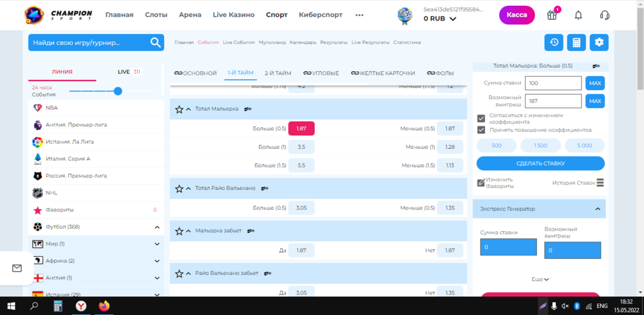
Task: Click the search magnifier icon
Action: [x=155, y=43]
